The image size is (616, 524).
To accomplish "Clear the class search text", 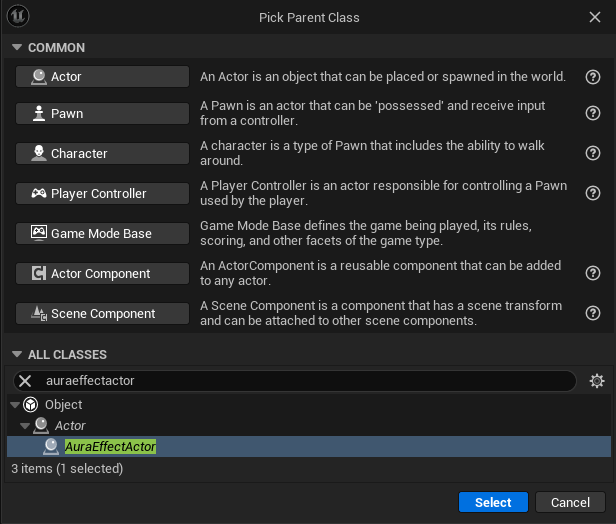I will (x=26, y=381).
